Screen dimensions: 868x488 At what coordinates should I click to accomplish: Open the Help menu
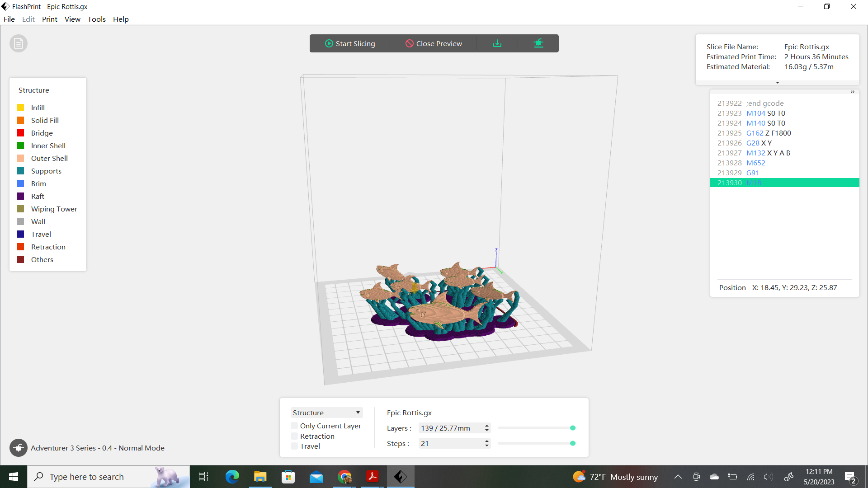121,19
